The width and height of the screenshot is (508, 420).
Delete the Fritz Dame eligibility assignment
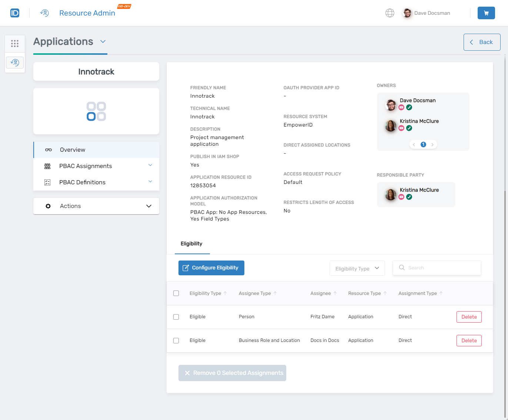(469, 317)
